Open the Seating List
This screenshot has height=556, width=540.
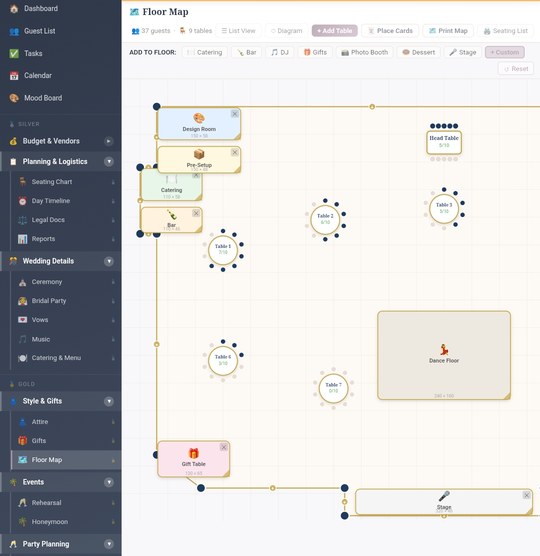tap(506, 31)
